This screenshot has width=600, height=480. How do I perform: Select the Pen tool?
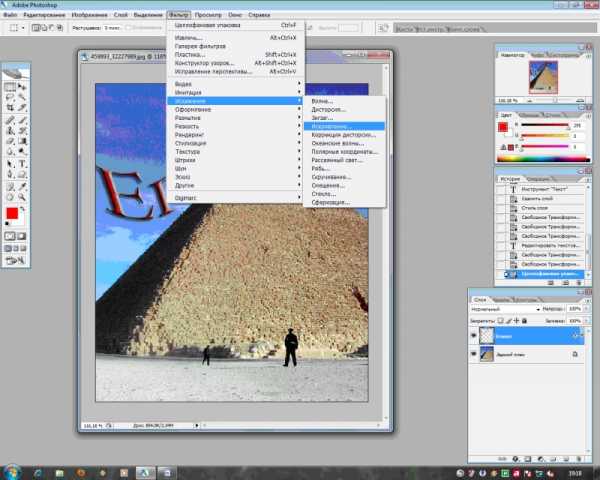(10, 175)
